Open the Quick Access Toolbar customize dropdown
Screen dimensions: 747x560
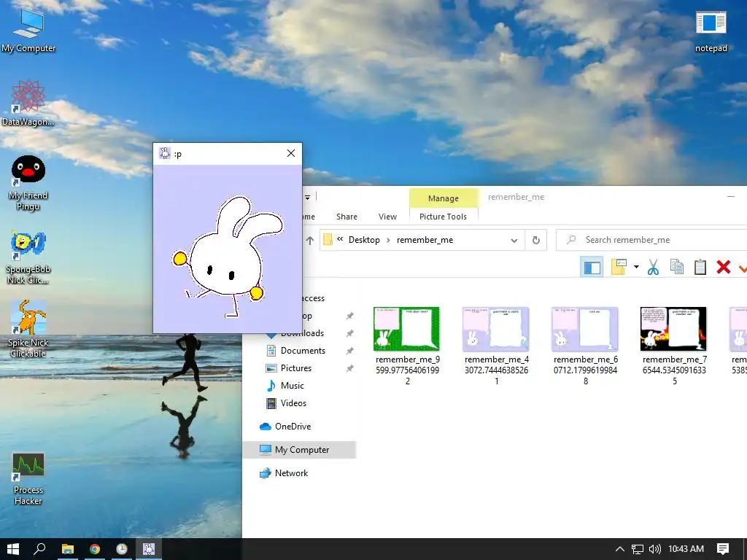pyautogui.click(x=307, y=197)
